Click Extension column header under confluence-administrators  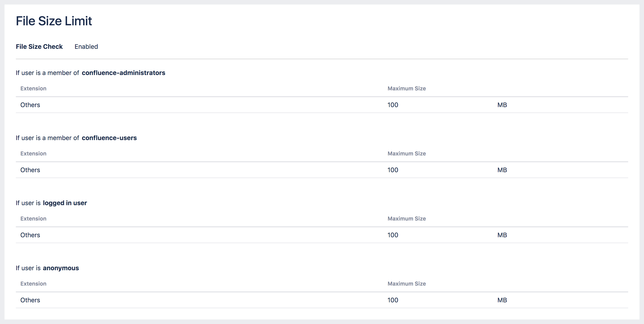(x=33, y=88)
